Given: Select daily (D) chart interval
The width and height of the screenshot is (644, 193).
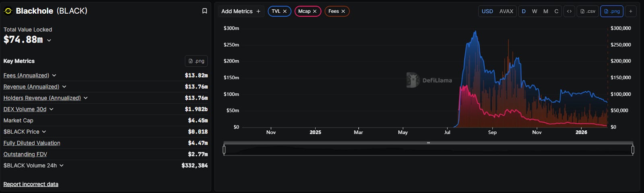Looking at the screenshot, I should point(524,11).
